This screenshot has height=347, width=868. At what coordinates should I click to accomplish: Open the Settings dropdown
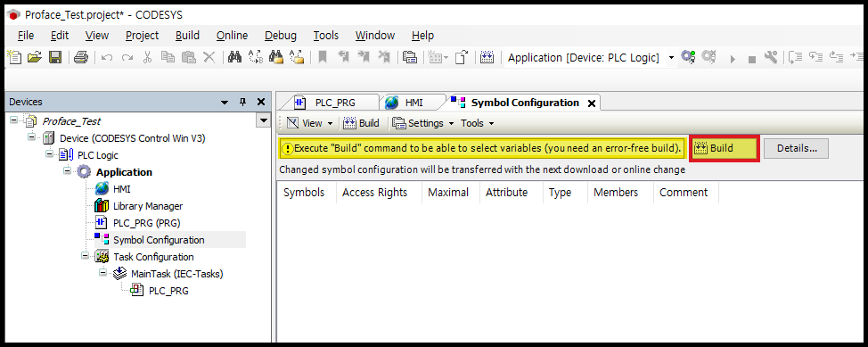[x=423, y=123]
